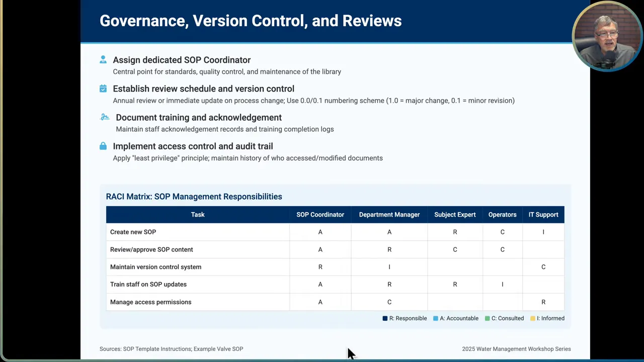The height and width of the screenshot is (362, 644).
Task: Click the Review/approve SOP content cell
Action: (151, 249)
